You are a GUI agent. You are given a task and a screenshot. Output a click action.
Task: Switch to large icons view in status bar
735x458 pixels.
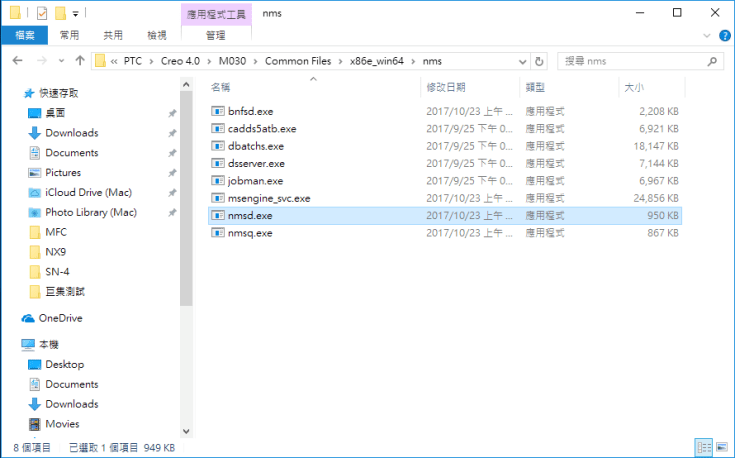721,447
